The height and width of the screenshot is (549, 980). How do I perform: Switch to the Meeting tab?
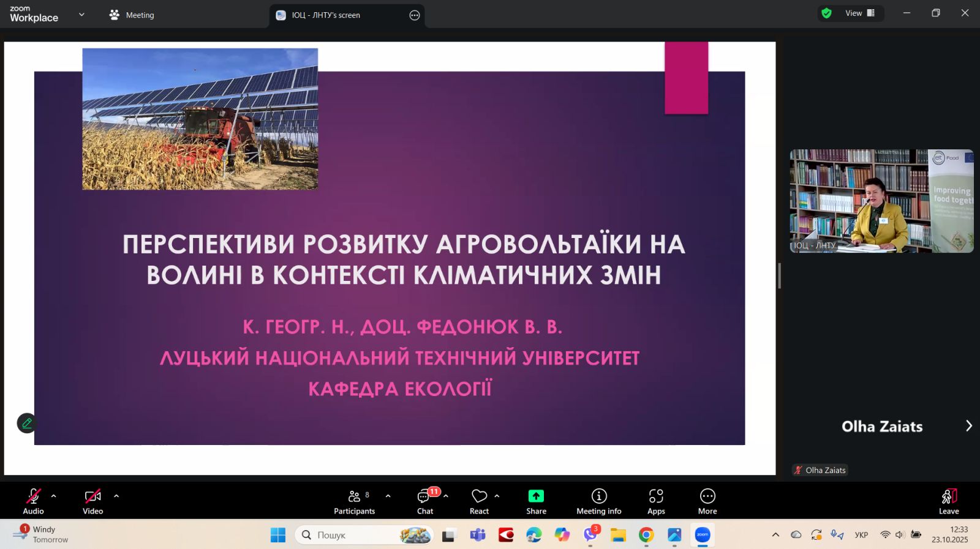[x=132, y=15]
